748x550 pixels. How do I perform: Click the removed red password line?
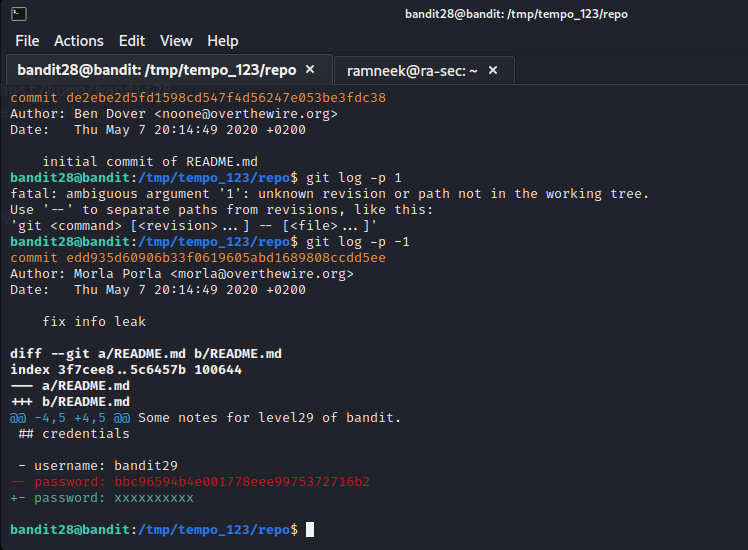coord(190,482)
